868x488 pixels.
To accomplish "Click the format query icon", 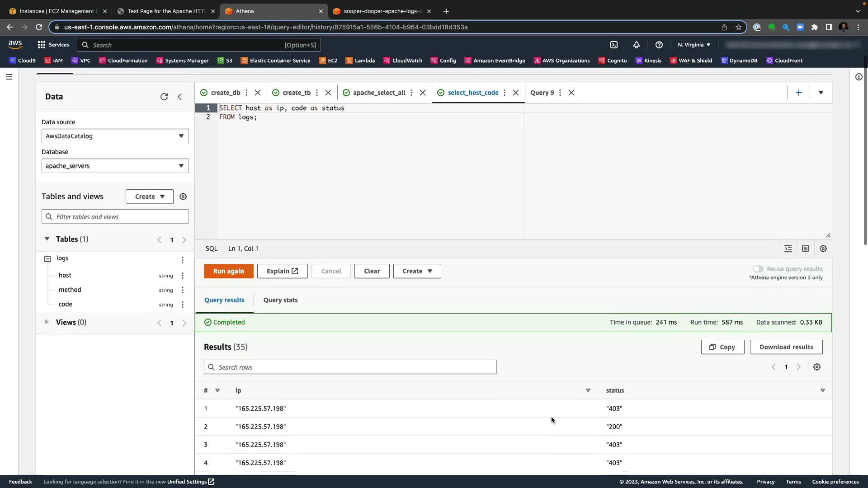I will (788, 249).
